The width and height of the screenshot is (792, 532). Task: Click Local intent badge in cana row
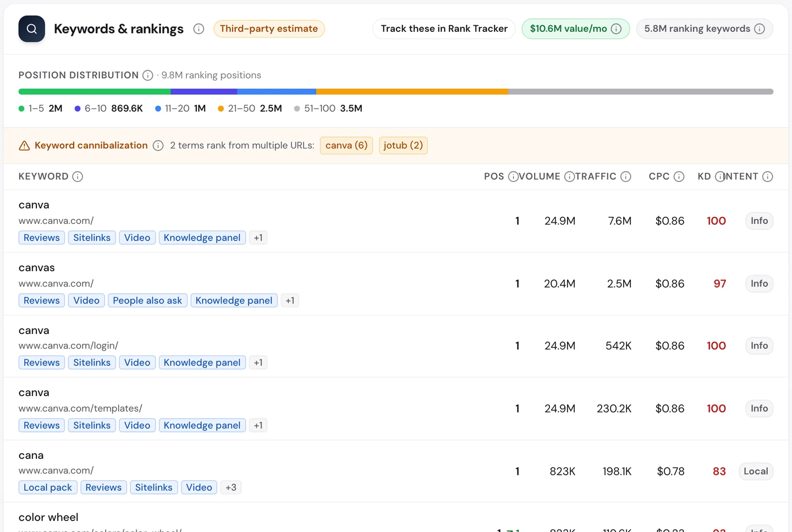click(x=756, y=471)
